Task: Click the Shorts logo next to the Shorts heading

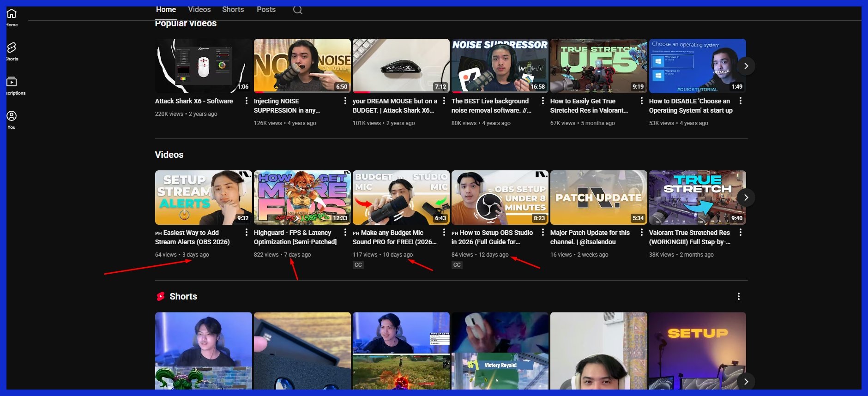Action: [161, 296]
